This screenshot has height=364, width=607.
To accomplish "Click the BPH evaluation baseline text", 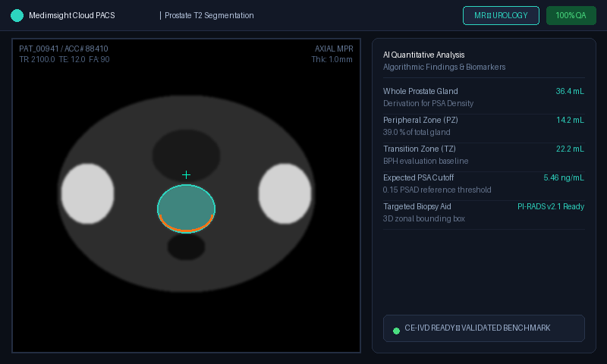I will pos(426,161).
